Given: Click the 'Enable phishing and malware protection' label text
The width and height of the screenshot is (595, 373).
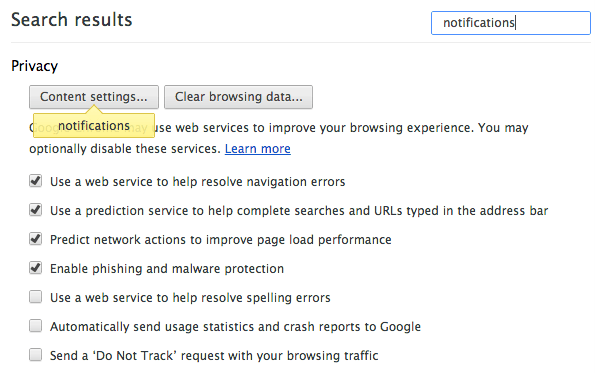Looking at the screenshot, I should pyautogui.click(x=167, y=269).
